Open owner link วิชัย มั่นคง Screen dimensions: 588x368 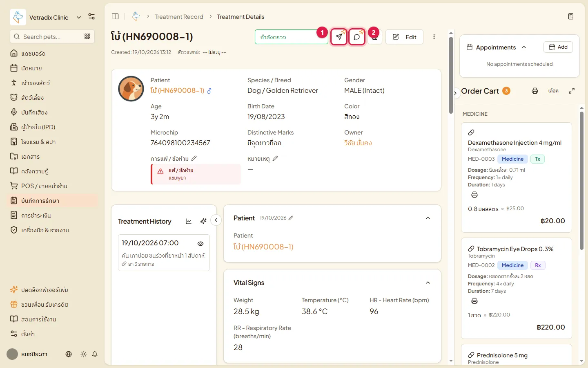(x=358, y=143)
